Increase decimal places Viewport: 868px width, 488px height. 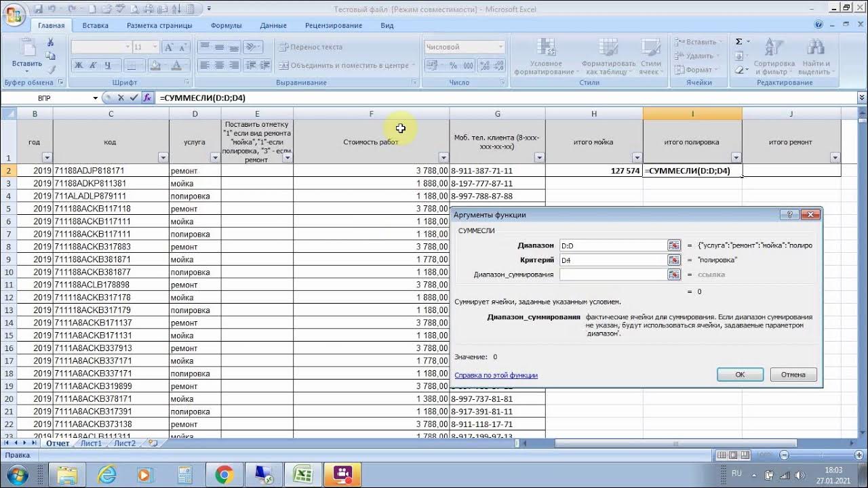[x=485, y=66]
